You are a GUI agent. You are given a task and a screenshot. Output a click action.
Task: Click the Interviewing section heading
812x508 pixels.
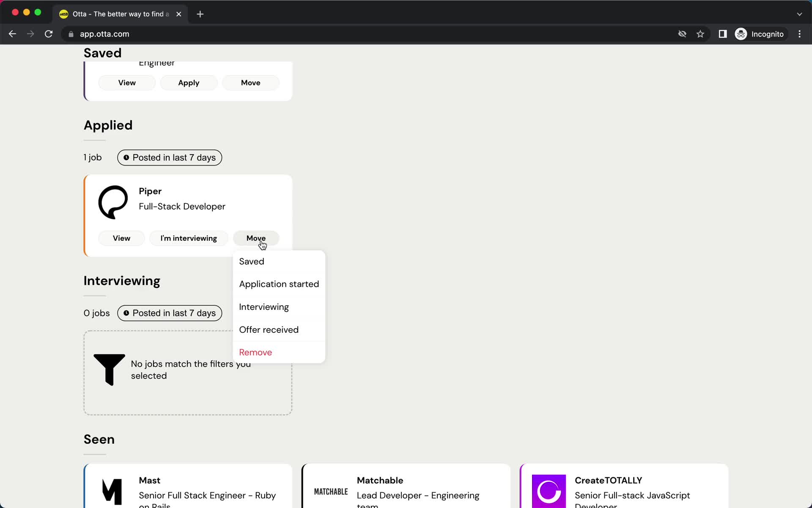click(122, 281)
